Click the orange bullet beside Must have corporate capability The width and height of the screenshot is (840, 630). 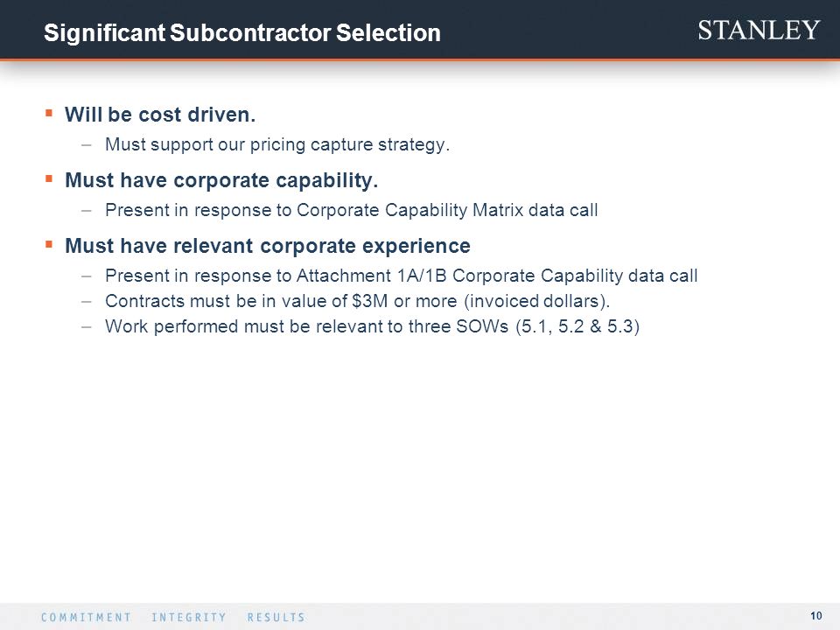(49, 178)
